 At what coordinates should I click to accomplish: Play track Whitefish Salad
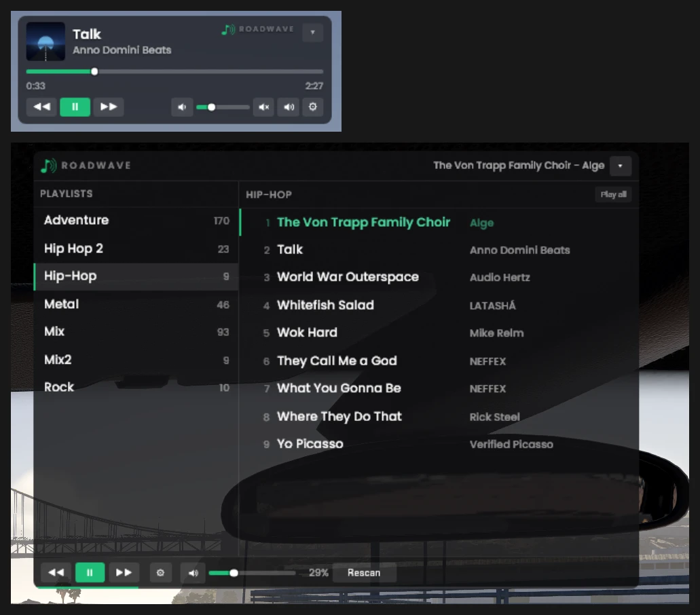click(439, 305)
